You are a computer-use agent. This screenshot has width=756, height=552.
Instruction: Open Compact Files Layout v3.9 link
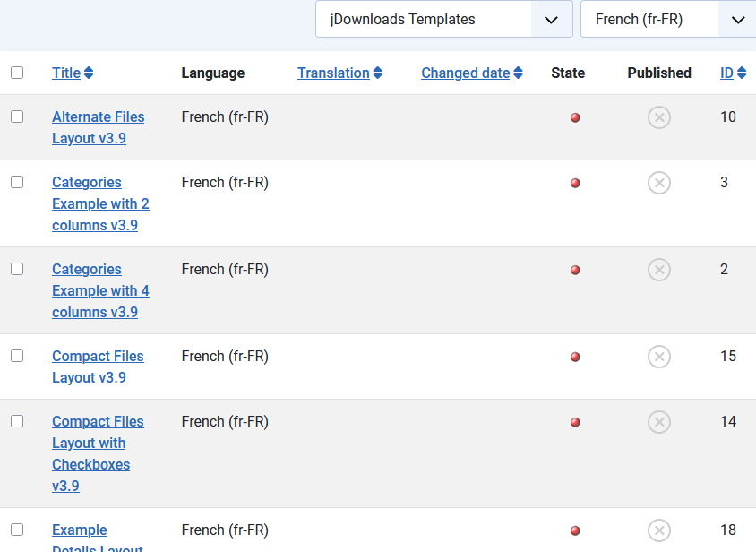coord(98,367)
